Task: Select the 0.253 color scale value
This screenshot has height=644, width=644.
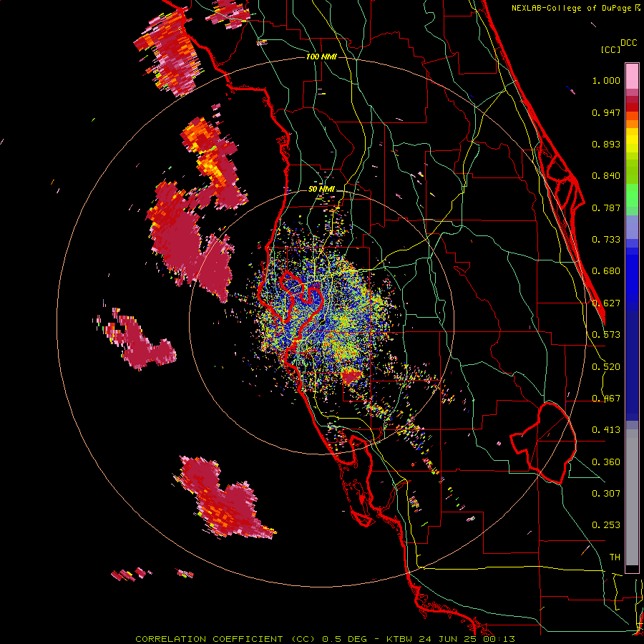Action: tap(606, 525)
